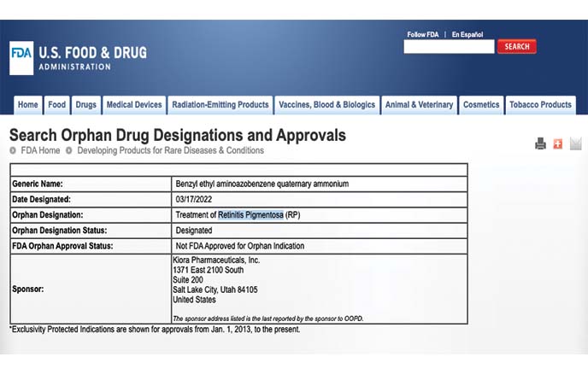The height and width of the screenshot is (386, 588).
Task: Select the Drugs tab
Action: pos(85,105)
